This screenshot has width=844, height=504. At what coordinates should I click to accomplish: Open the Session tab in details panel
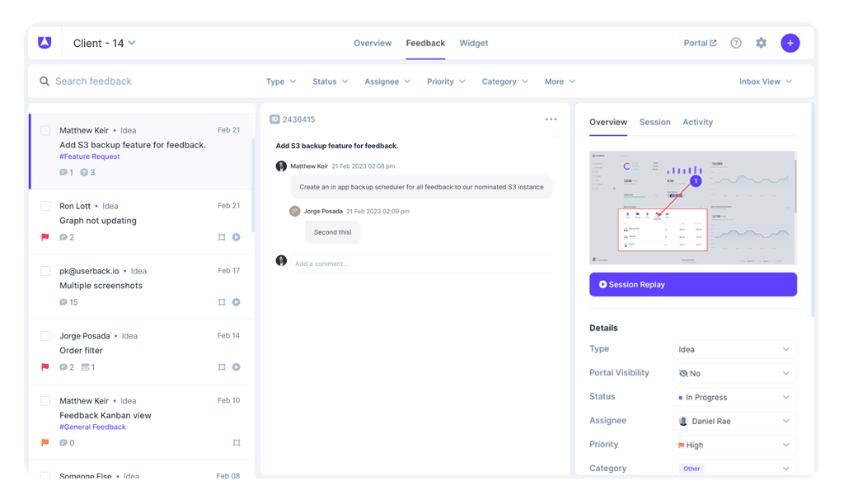pyautogui.click(x=654, y=122)
